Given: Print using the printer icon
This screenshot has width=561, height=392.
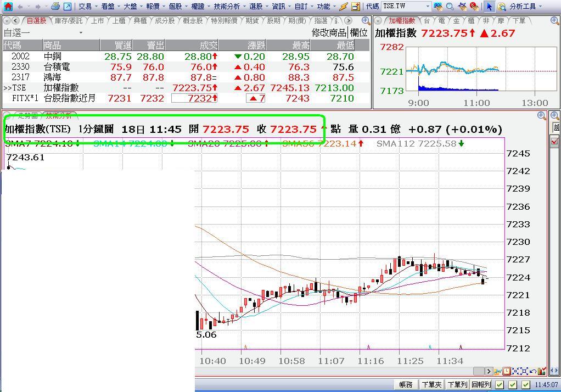Looking at the screenshot, I should point(55,6).
